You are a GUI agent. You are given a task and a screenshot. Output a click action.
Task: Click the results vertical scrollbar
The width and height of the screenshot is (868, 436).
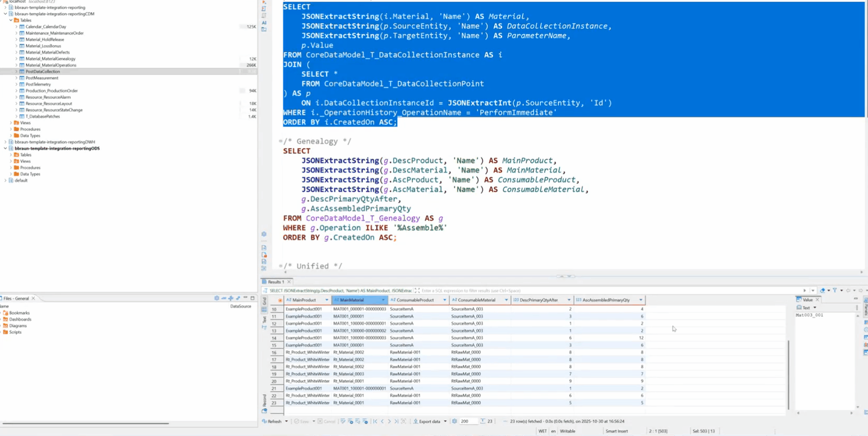(x=788, y=375)
